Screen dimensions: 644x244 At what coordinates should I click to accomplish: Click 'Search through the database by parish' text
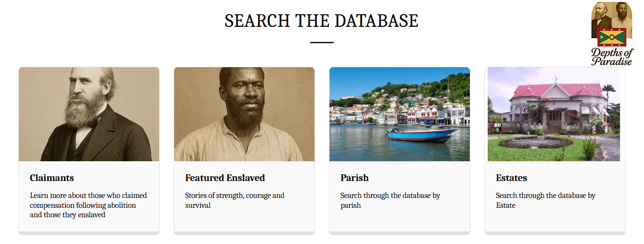pos(390,200)
